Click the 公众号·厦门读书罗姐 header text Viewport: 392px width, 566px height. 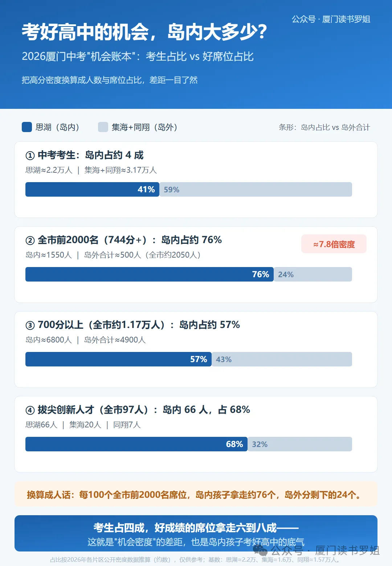(331, 19)
